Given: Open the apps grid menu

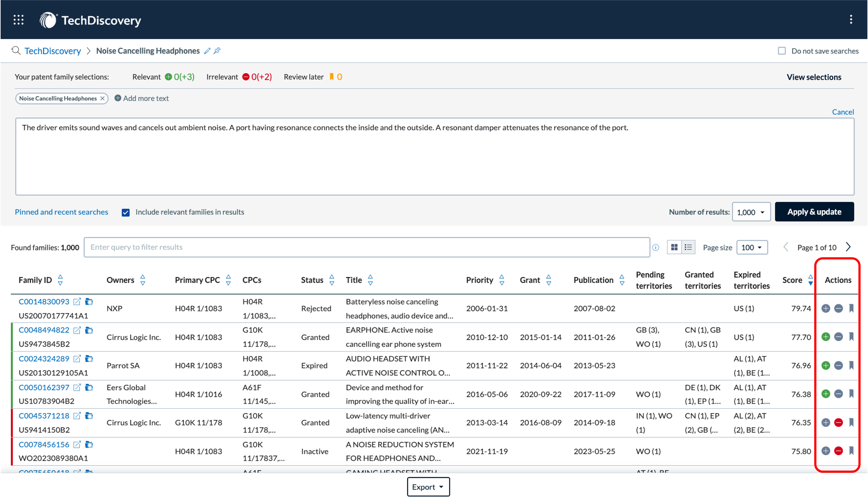Looking at the screenshot, I should [19, 20].
